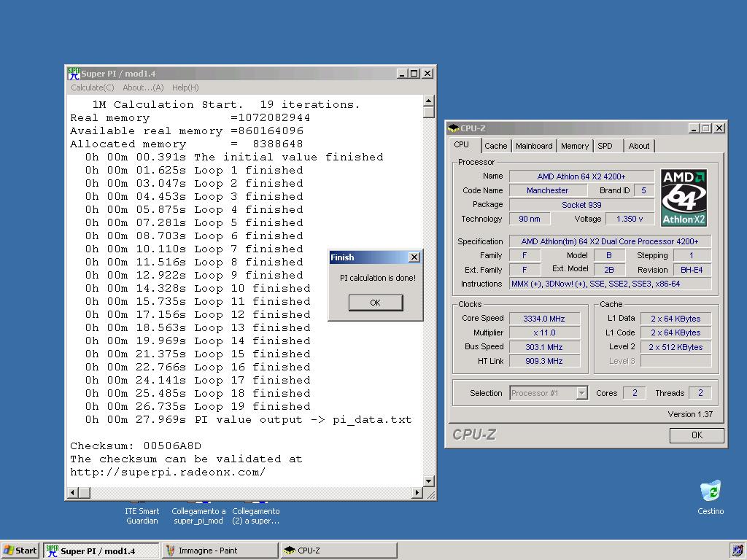Click the AMD Athlon X2 logo in CPU-Z
The height and width of the screenshot is (560, 747).
[684, 198]
